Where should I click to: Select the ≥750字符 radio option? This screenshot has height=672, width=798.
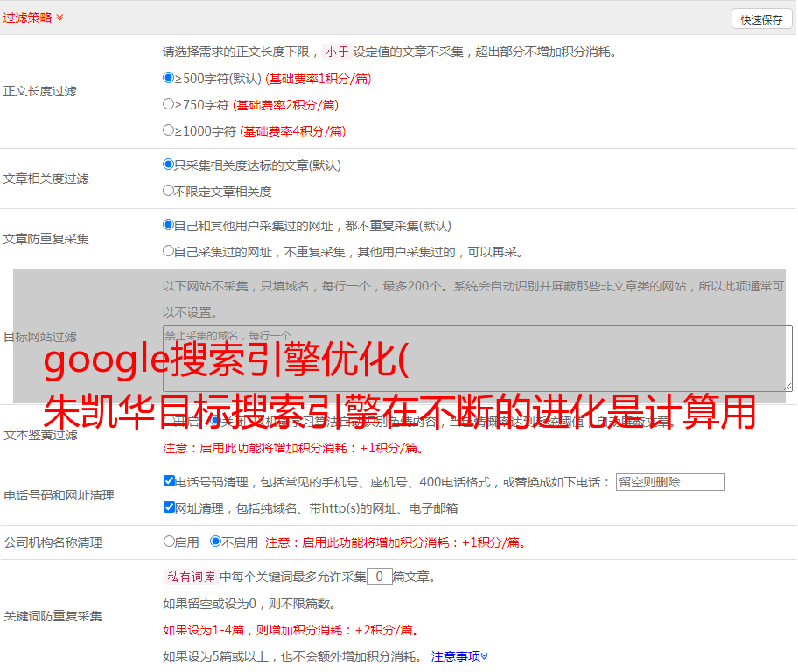click(x=168, y=104)
